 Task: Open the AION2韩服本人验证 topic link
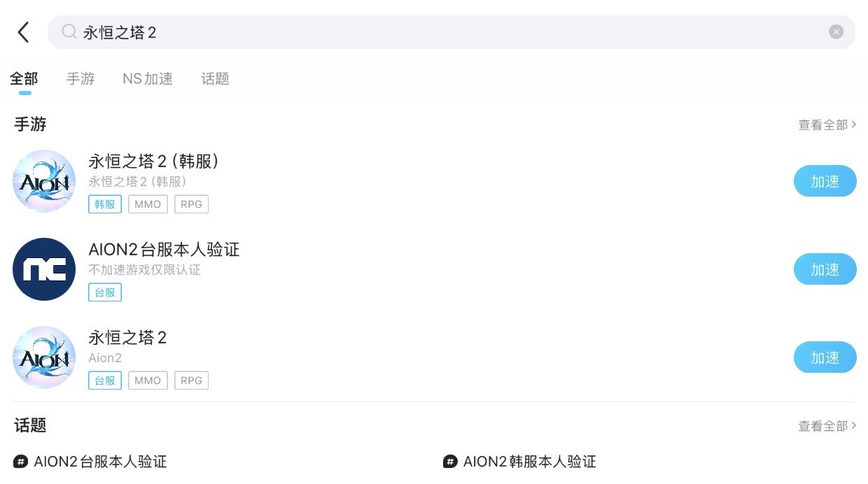[x=529, y=462]
